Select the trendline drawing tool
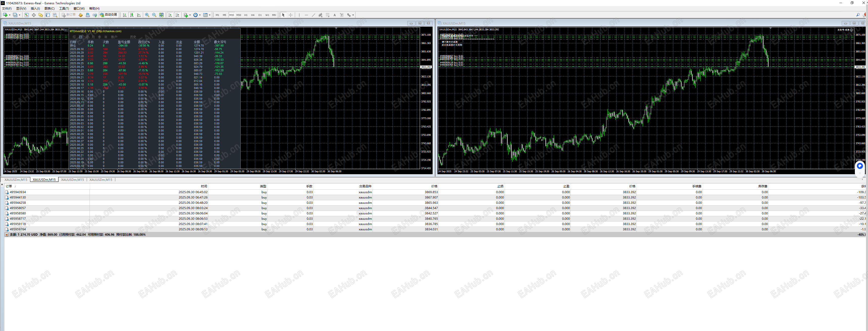The image size is (868, 331). (x=313, y=15)
